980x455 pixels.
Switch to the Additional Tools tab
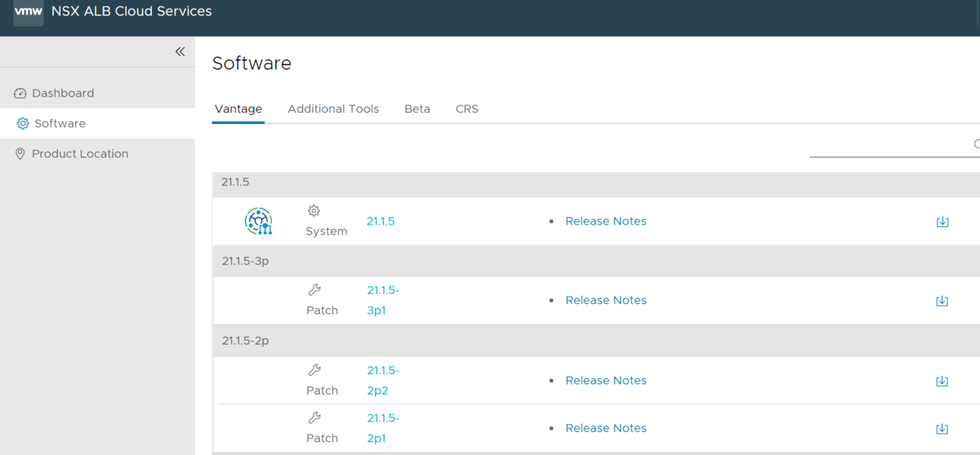333,109
